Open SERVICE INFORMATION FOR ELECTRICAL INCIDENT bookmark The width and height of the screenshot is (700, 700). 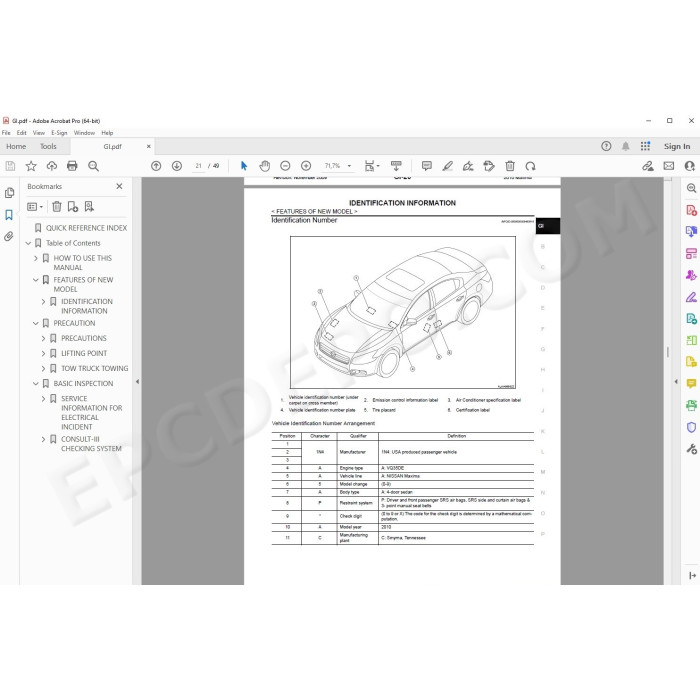tap(92, 412)
